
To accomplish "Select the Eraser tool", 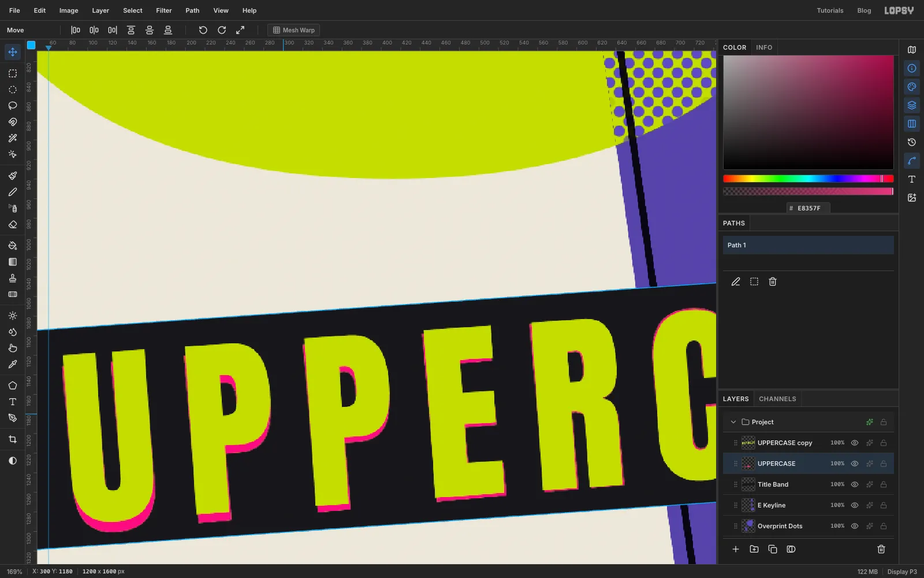I will [13, 224].
